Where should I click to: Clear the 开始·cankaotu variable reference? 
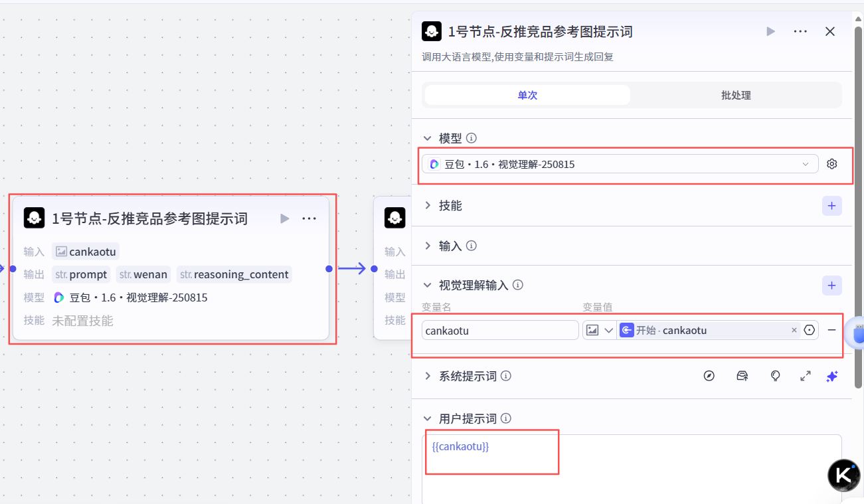[x=794, y=330]
